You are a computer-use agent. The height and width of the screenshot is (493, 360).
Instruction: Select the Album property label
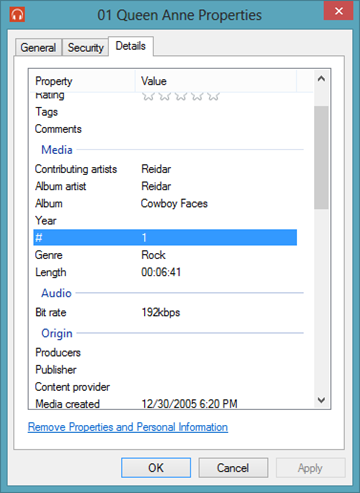click(x=49, y=203)
